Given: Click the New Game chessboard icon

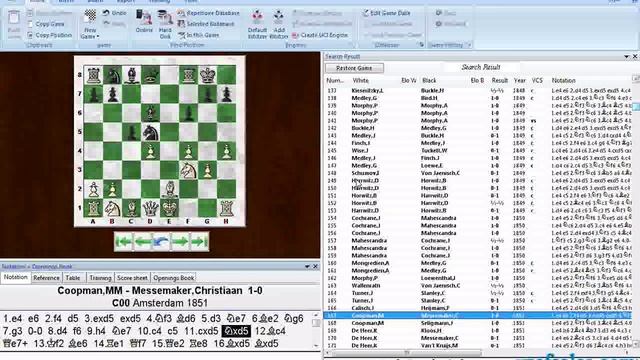Looking at the screenshot, I should tap(90, 17).
